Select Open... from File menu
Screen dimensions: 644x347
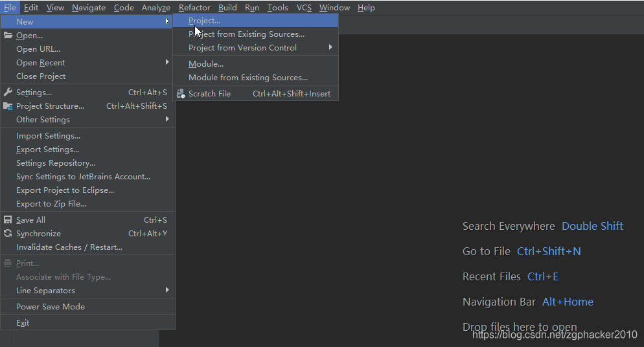tap(88, 35)
